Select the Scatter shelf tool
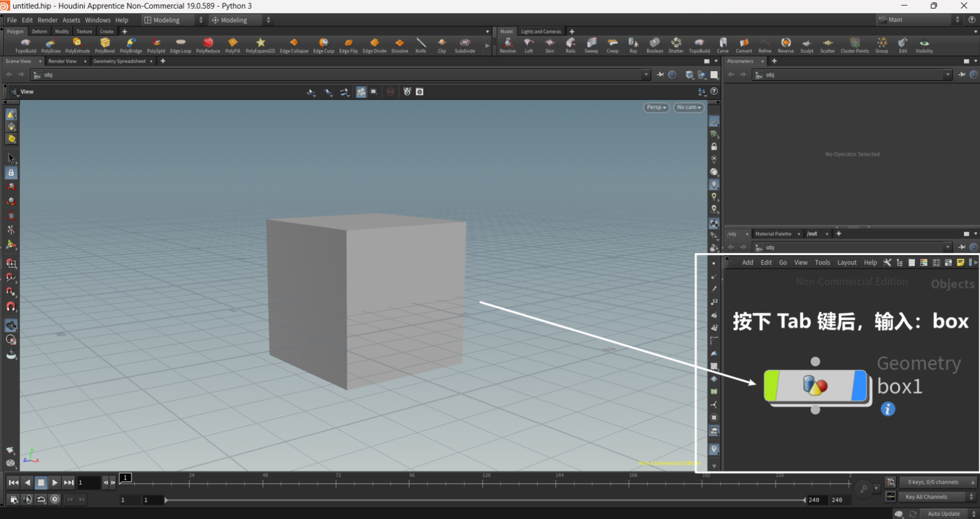The width and height of the screenshot is (980, 519). [828, 45]
